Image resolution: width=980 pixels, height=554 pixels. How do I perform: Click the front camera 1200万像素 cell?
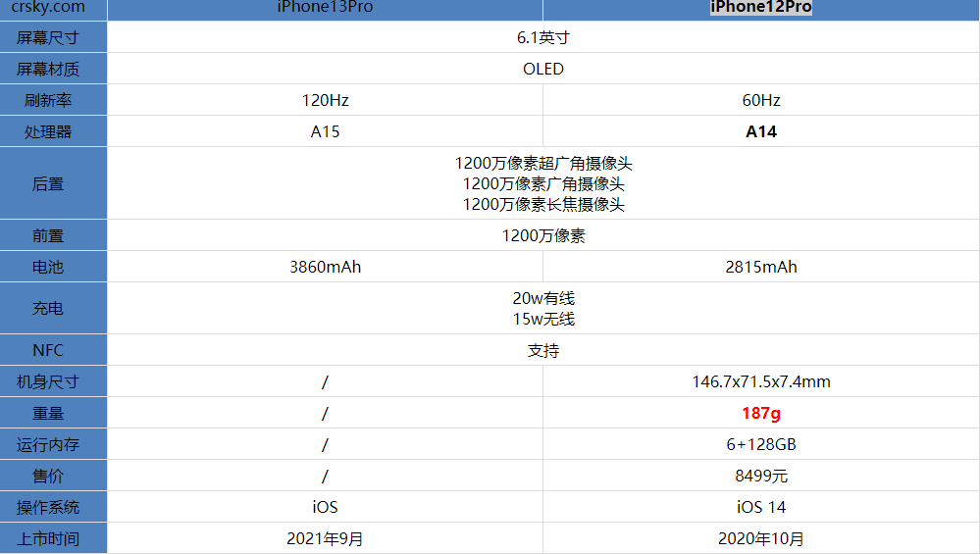(x=543, y=235)
